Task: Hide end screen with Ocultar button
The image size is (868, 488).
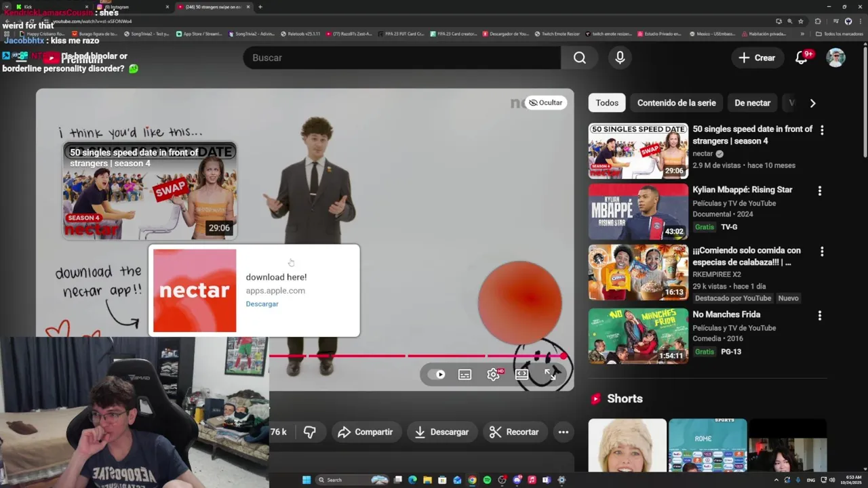Action: [546, 102]
